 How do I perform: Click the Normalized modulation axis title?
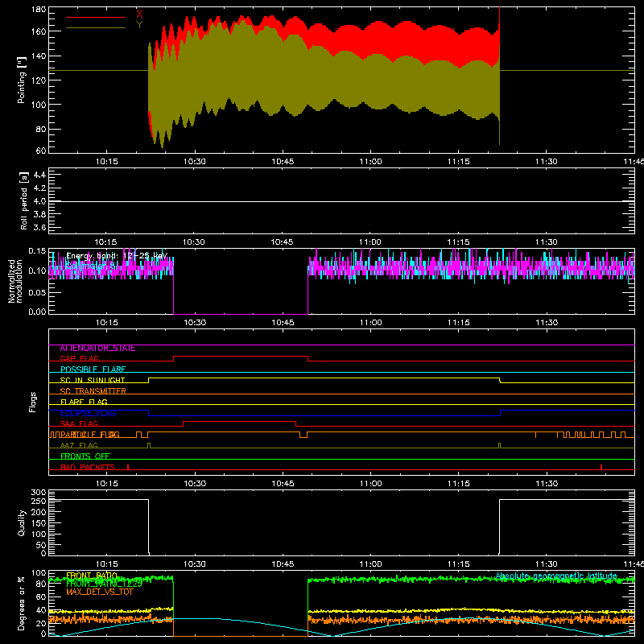[15, 281]
